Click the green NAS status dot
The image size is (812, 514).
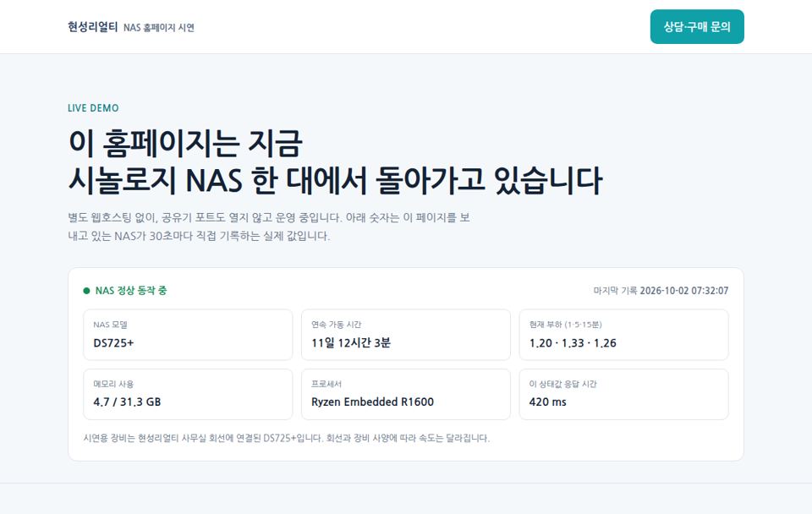(x=86, y=291)
